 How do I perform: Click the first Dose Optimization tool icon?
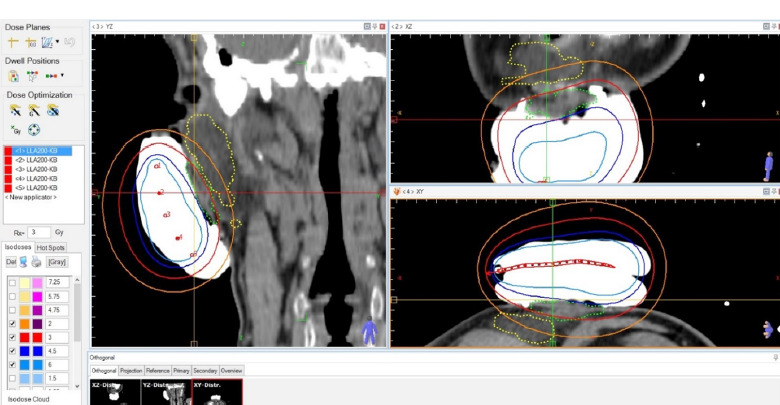click(16, 110)
